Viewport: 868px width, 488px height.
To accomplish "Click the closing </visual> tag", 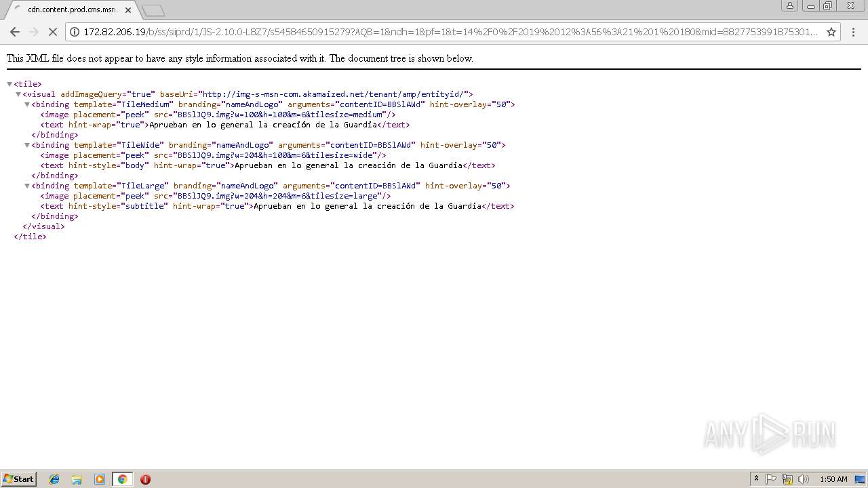I will coord(43,226).
